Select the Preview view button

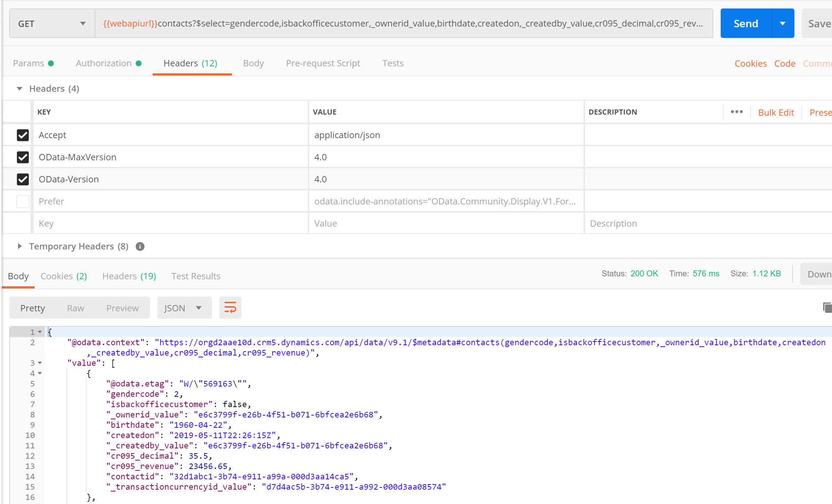[x=122, y=308]
